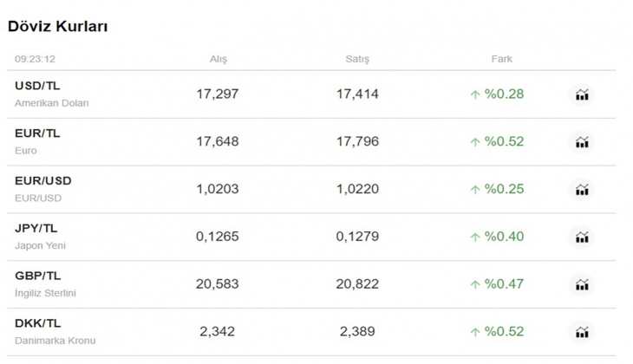633x364 pixels.
Task: Click the 09:23:12 update timestamp
Action: (35, 59)
